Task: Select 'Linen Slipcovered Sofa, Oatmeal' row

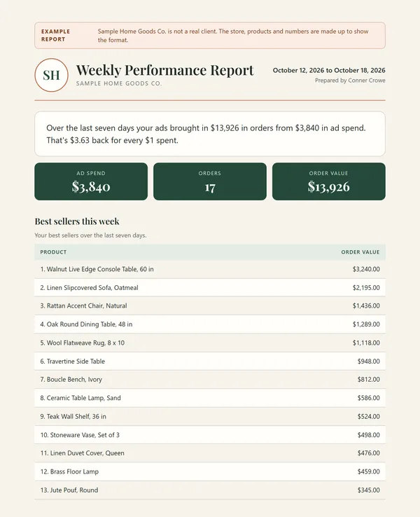Action: pos(210,287)
